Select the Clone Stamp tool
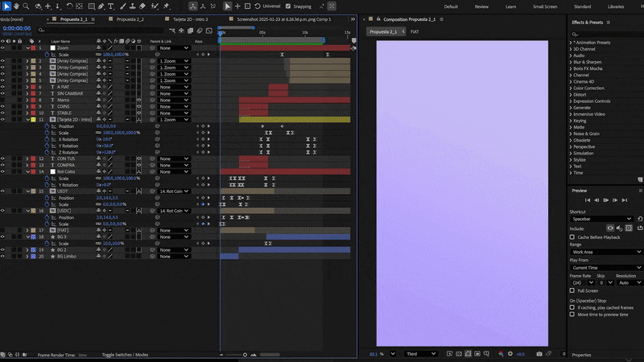The height and width of the screenshot is (362, 644). (x=132, y=6)
